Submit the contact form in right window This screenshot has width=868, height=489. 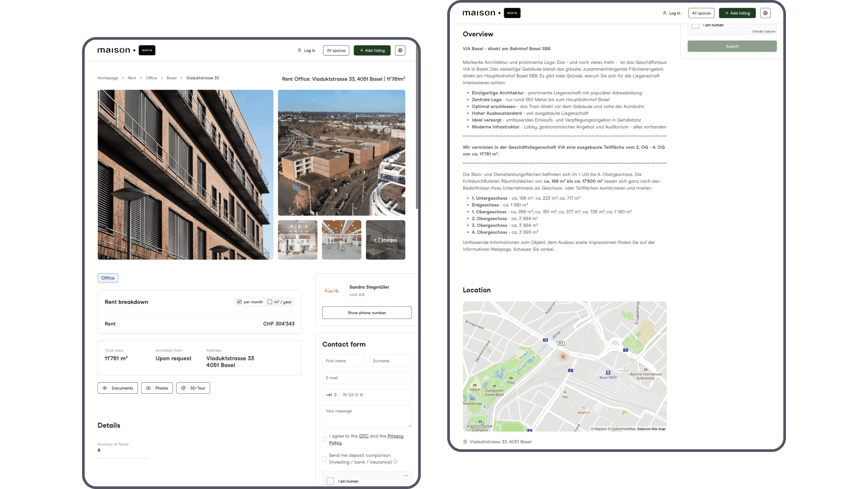click(x=732, y=46)
